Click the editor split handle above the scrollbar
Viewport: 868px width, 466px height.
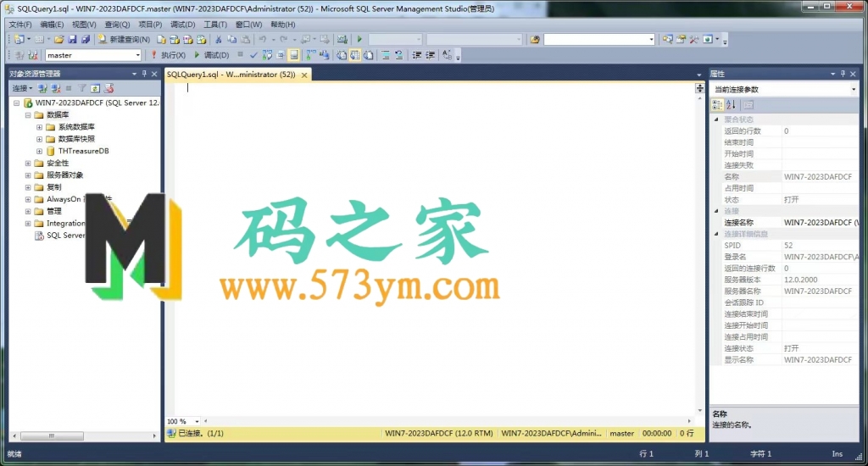[x=699, y=88]
